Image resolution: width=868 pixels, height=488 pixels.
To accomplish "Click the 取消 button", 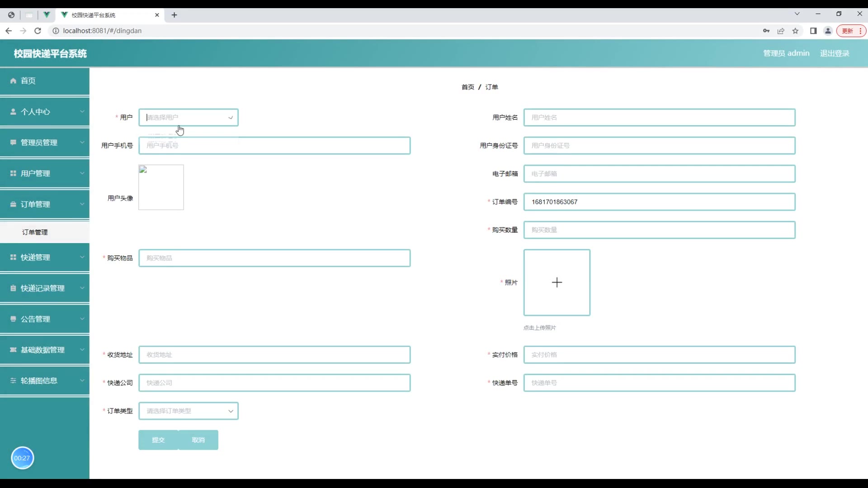I will pos(198,440).
